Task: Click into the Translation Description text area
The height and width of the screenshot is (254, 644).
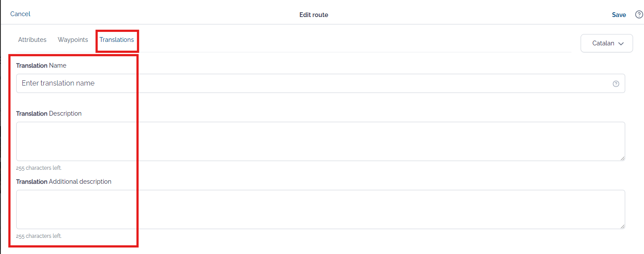Action: (320, 141)
